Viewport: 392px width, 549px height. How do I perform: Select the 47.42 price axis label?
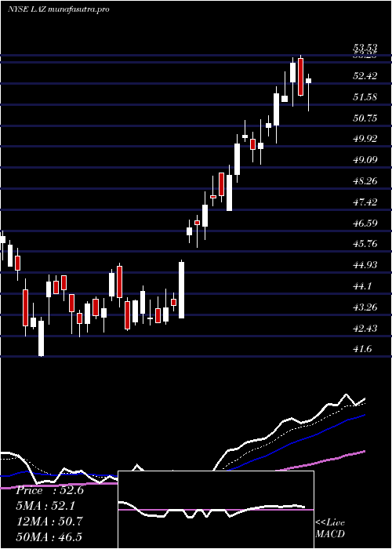pyautogui.click(x=365, y=202)
